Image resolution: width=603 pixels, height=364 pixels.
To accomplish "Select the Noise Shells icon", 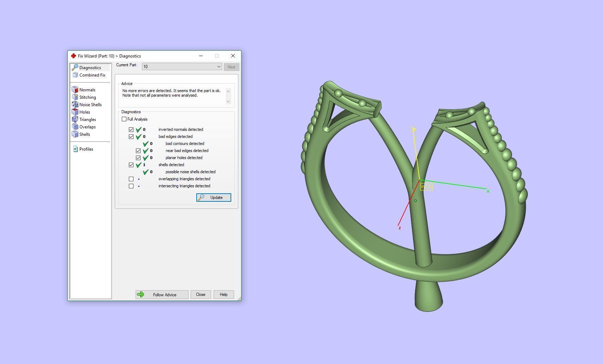I will point(75,105).
